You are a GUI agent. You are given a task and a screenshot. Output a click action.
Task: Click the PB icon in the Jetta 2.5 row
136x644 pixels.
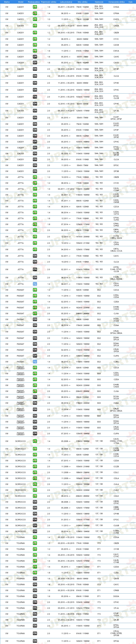(35, 249)
